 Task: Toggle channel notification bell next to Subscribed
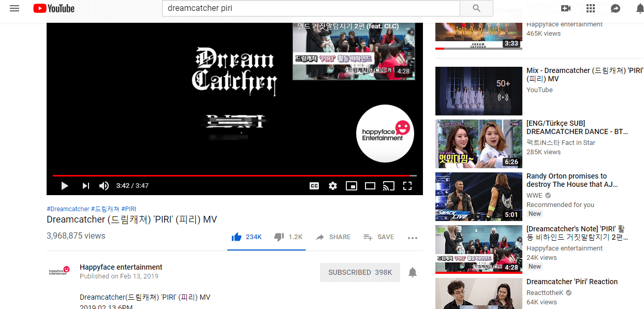pyautogui.click(x=413, y=272)
